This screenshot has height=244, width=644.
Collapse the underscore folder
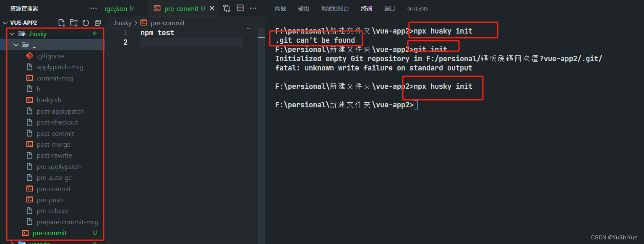coord(16,45)
